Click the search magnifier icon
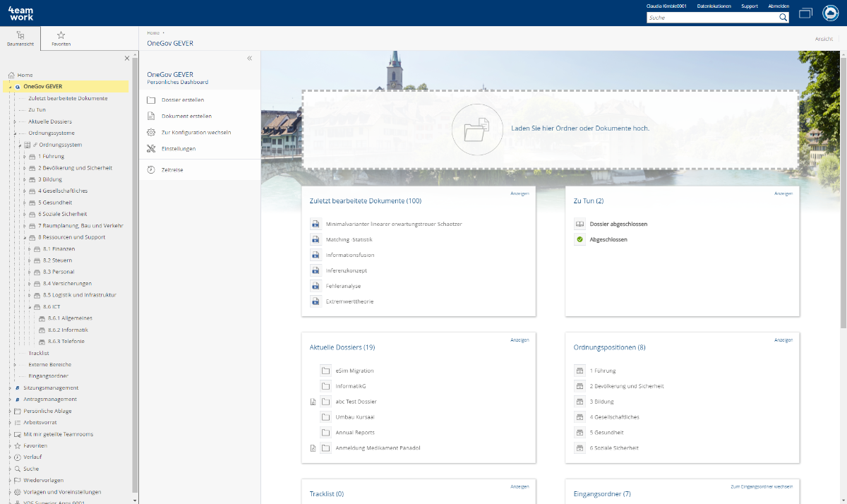The height and width of the screenshot is (504, 847). (783, 18)
